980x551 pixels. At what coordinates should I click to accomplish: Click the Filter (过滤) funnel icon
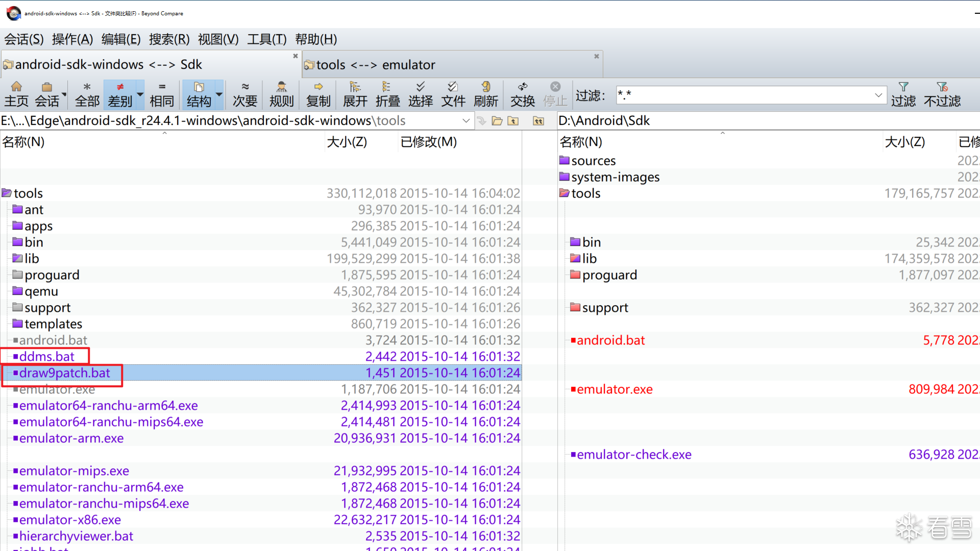(x=903, y=94)
